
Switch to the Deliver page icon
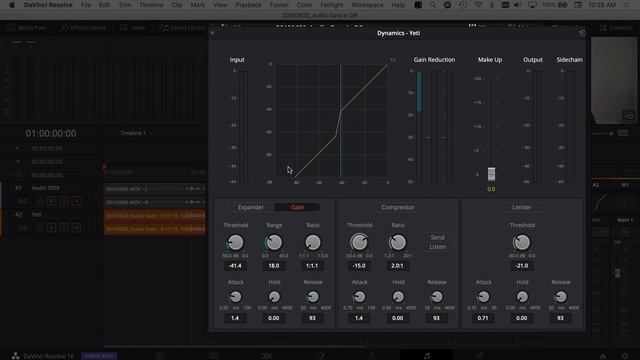coord(480,356)
